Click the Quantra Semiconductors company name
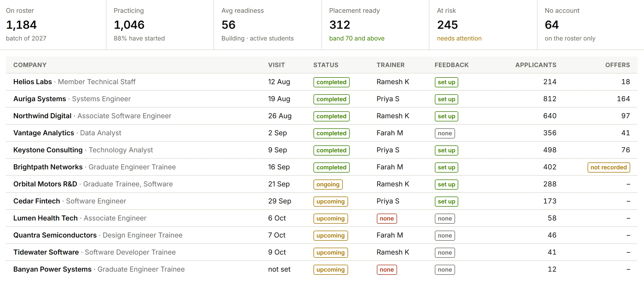Viewport: 644px width, 286px height. point(55,235)
